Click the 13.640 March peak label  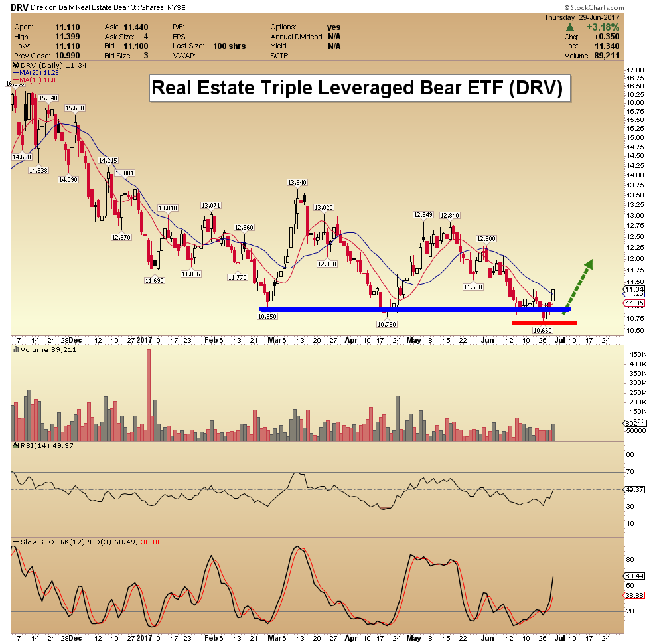(x=297, y=183)
